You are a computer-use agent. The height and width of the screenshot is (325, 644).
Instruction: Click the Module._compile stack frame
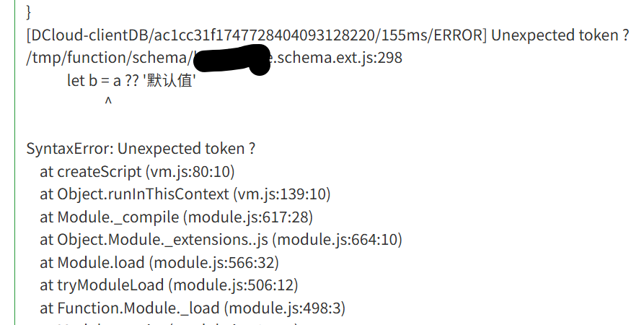point(177,217)
